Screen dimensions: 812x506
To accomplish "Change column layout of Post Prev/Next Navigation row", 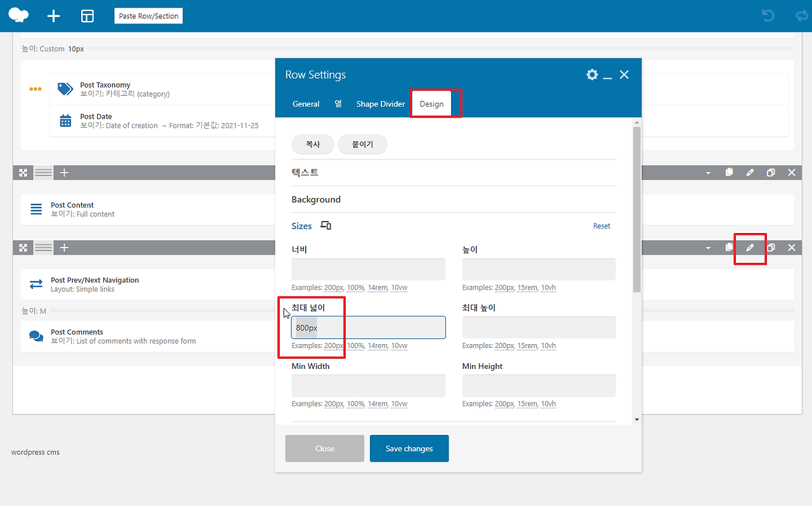I will point(43,248).
